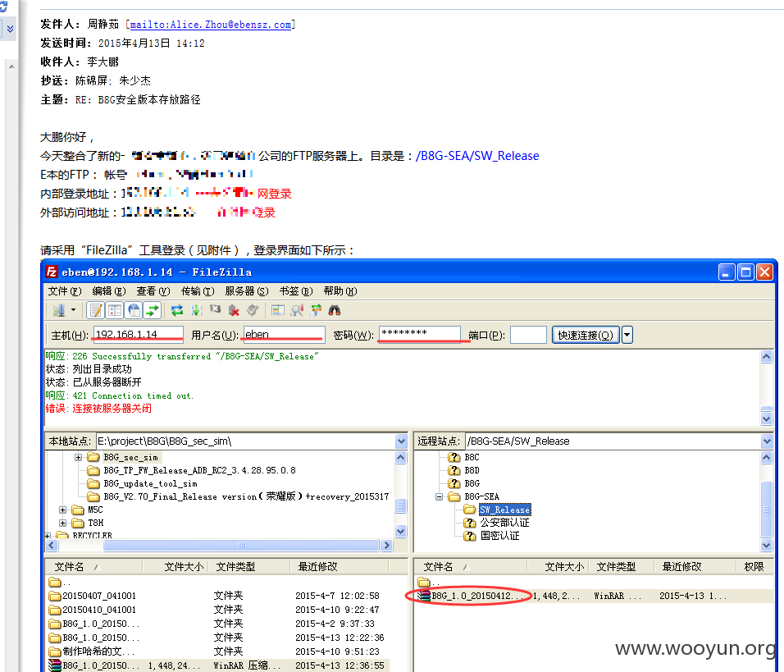The width and height of the screenshot is (784, 672).
Task: Open the 服务器(S) menu
Action: (x=247, y=291)
